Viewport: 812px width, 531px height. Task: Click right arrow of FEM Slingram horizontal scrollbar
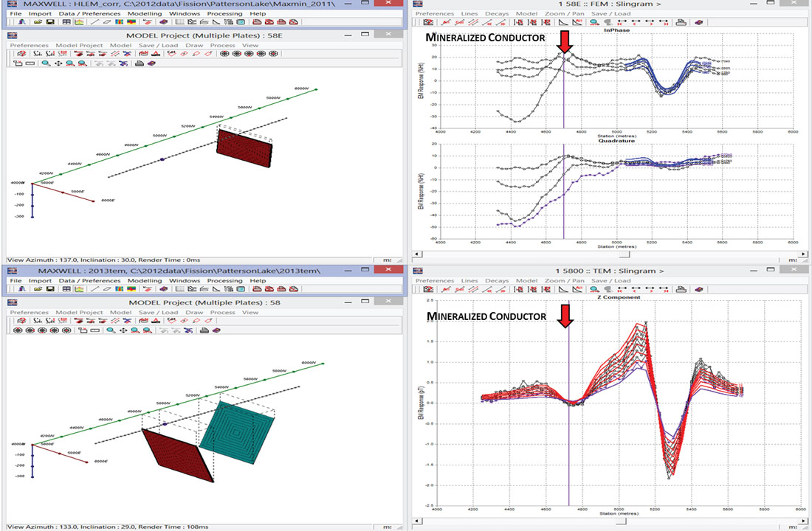coord(803,254)
